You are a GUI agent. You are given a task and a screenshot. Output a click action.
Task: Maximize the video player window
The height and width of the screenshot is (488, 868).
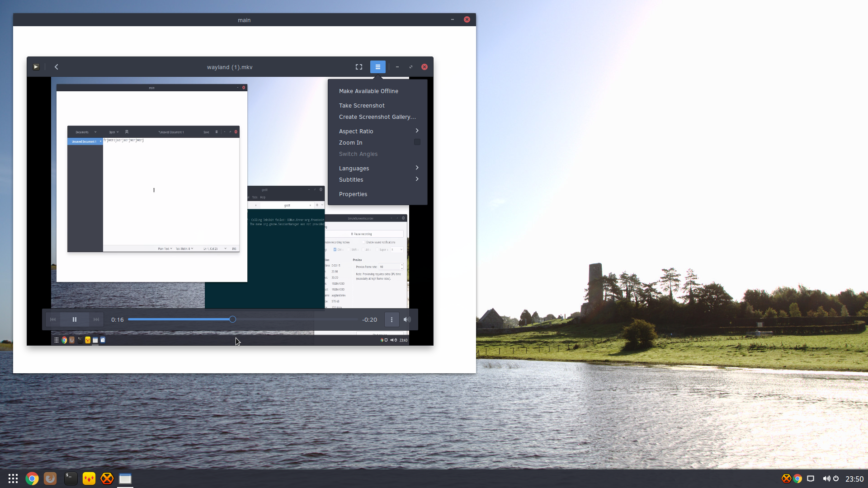[x=411, y=67]
